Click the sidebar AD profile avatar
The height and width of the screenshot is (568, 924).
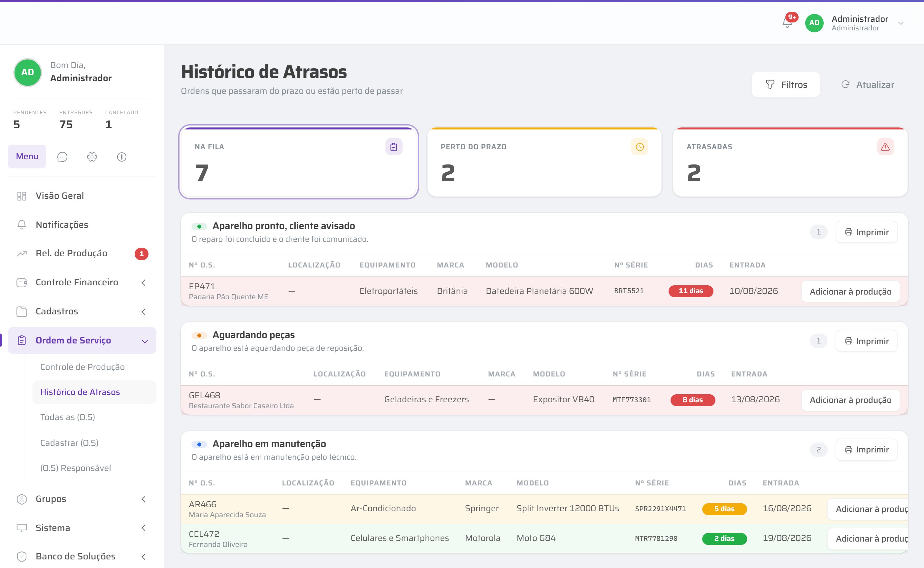pos(27,73)
